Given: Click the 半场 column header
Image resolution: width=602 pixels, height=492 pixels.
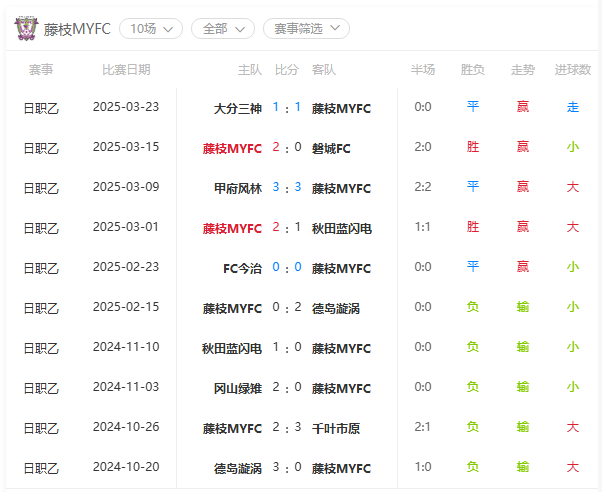Looking at the screenshot, I should 423,70.
